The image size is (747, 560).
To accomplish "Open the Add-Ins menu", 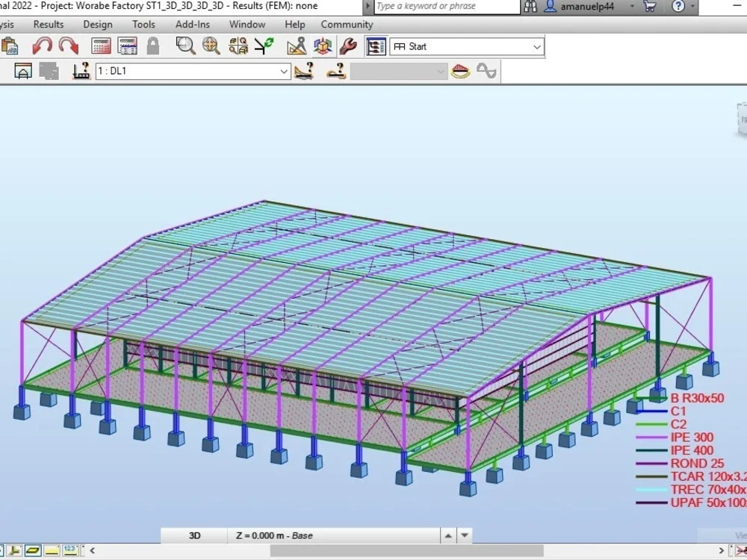I will 193,24.
